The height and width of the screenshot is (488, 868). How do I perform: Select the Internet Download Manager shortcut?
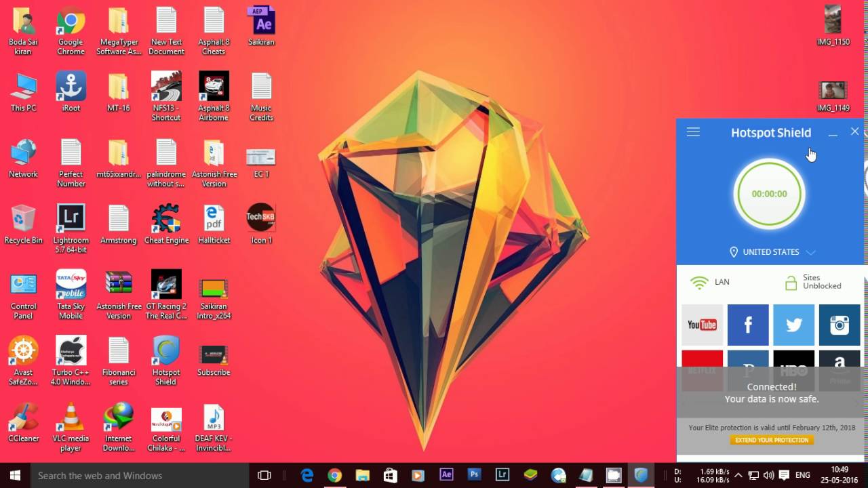119,427
